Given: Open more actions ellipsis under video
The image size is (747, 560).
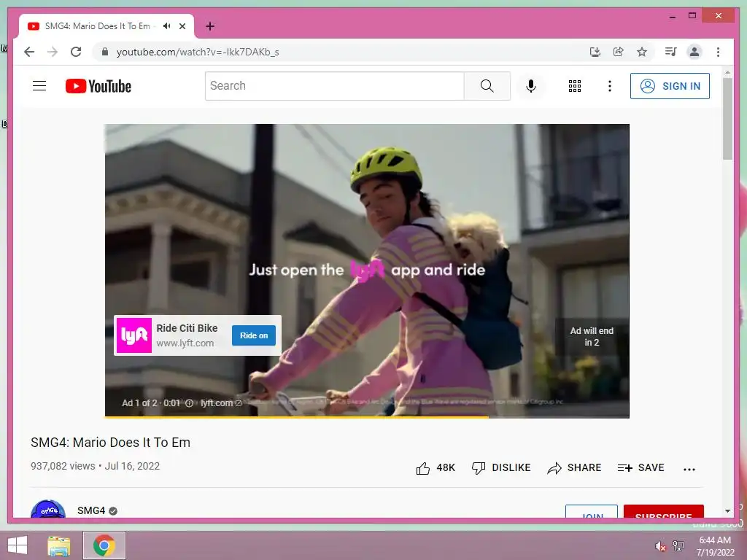Looking at the screenshot, I should click(x=689, y=469).
